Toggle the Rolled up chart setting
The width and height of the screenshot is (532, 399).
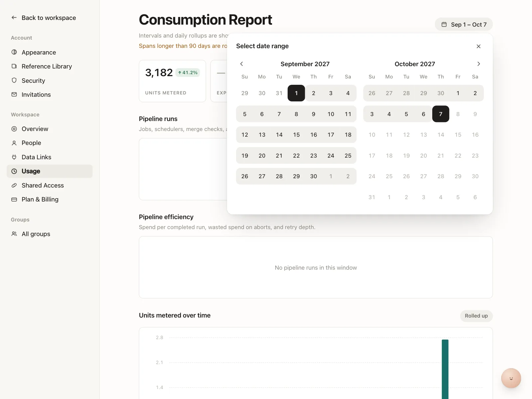pyautogui.click(x=476, y=316)
